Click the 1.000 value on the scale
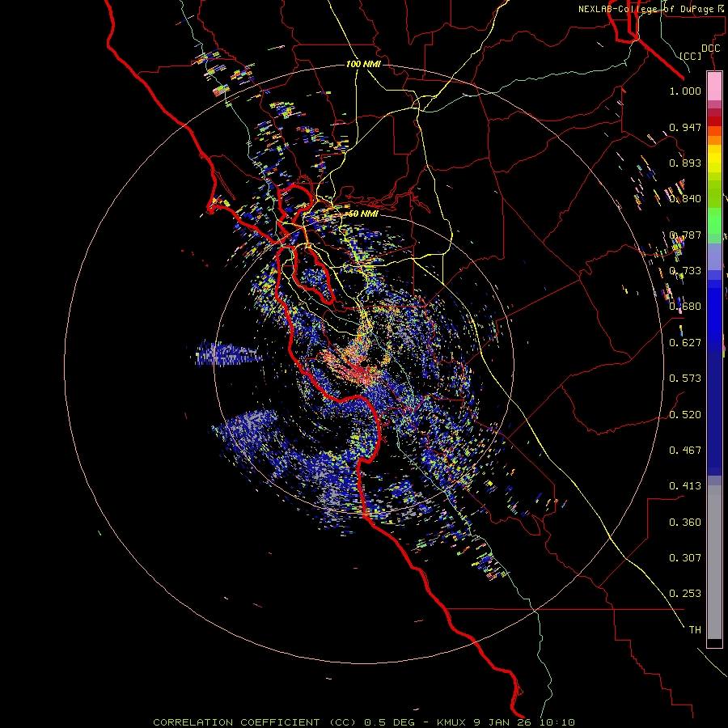 coord(685,91)
